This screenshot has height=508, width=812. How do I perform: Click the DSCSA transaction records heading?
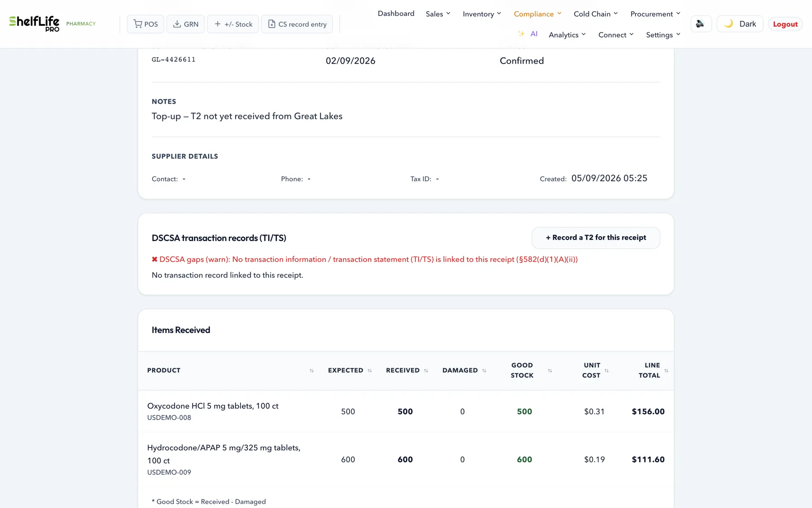point(219,238)
